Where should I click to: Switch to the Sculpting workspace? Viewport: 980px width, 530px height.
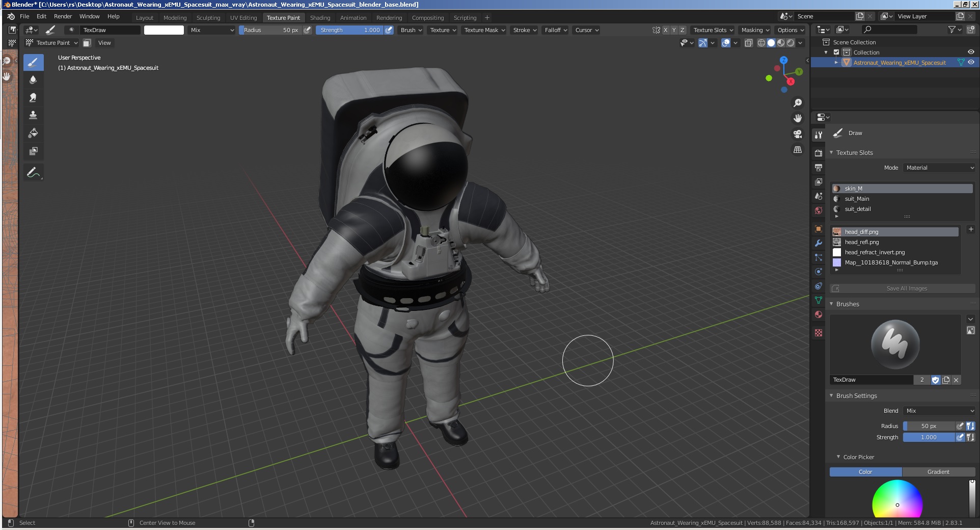coord(208,17)
